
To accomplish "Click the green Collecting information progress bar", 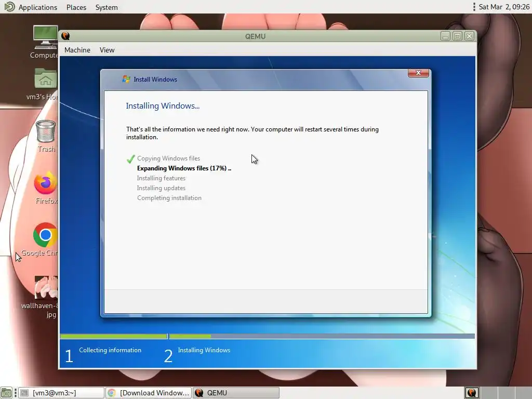I will pos(114,336).
